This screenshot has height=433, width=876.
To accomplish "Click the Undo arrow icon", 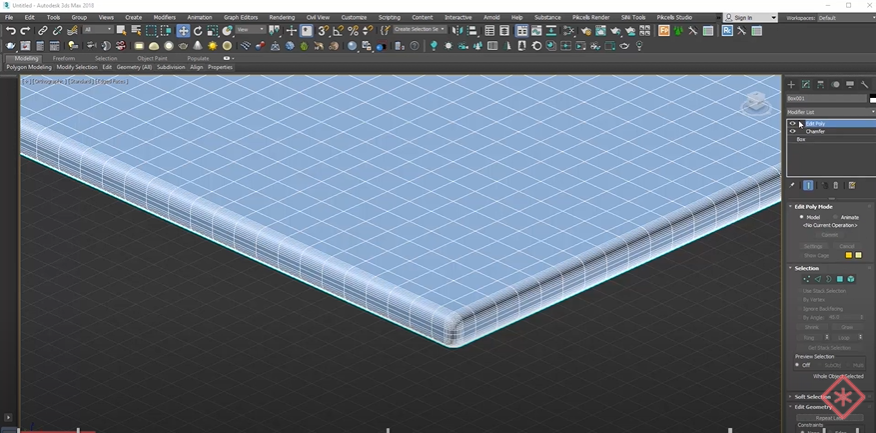I will point(10,31).
